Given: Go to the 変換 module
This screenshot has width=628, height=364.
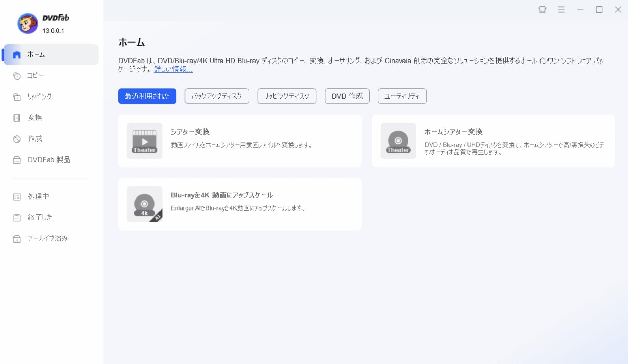Looking at the screenshot, I should [50, 118].
